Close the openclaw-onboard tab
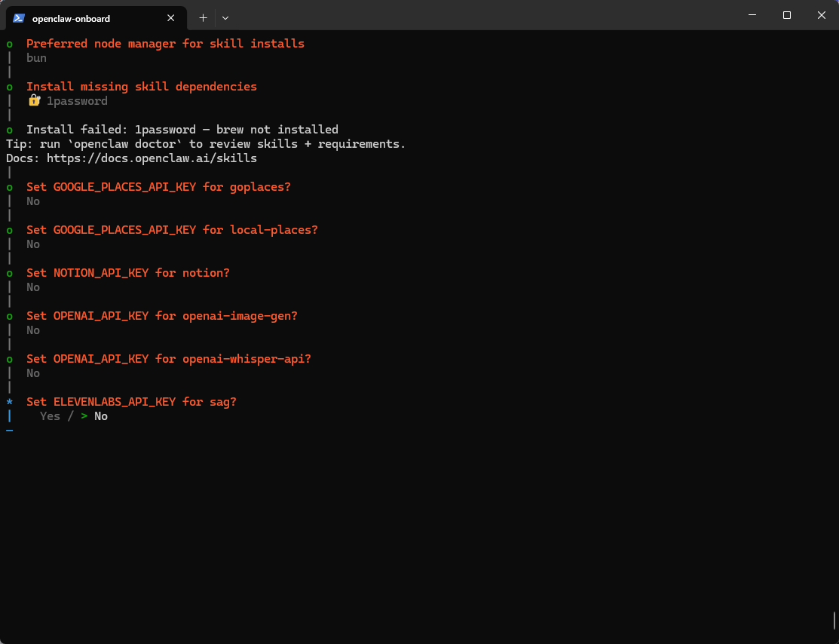Viewport: 839px width, 644px height. [170, 18]
